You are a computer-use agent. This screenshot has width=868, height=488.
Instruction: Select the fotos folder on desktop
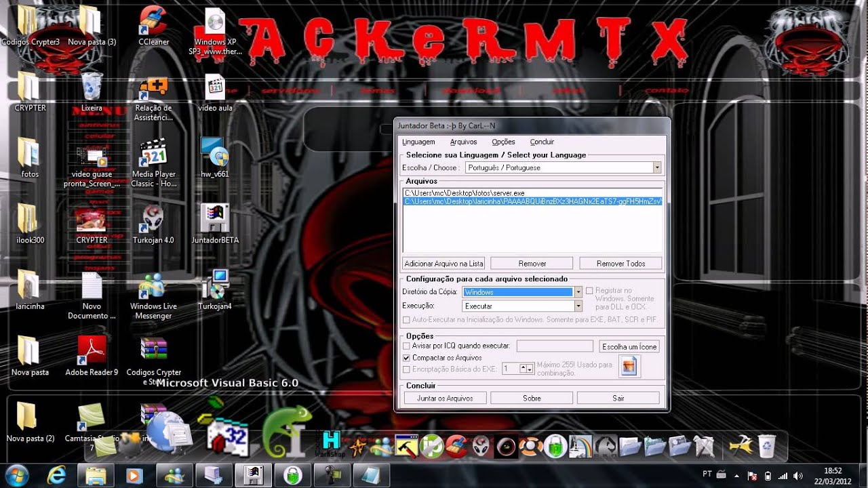[30, 158]
